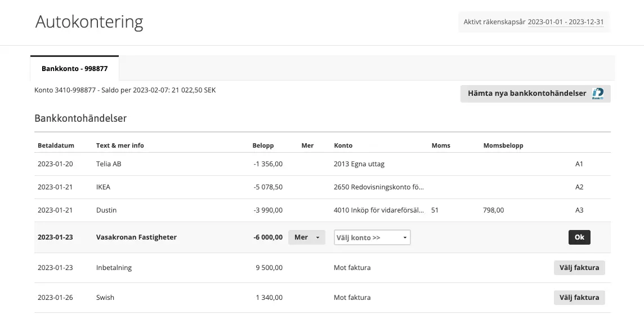Click the Konto column header

click(x=343, y=145)
